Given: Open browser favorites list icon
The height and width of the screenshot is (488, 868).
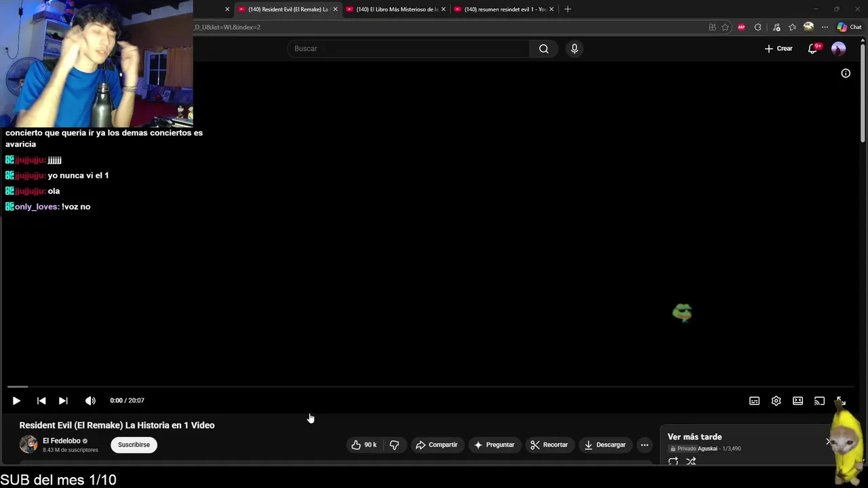Looking at the screenshot, I should pyautogui.click(x=792, y=27).
